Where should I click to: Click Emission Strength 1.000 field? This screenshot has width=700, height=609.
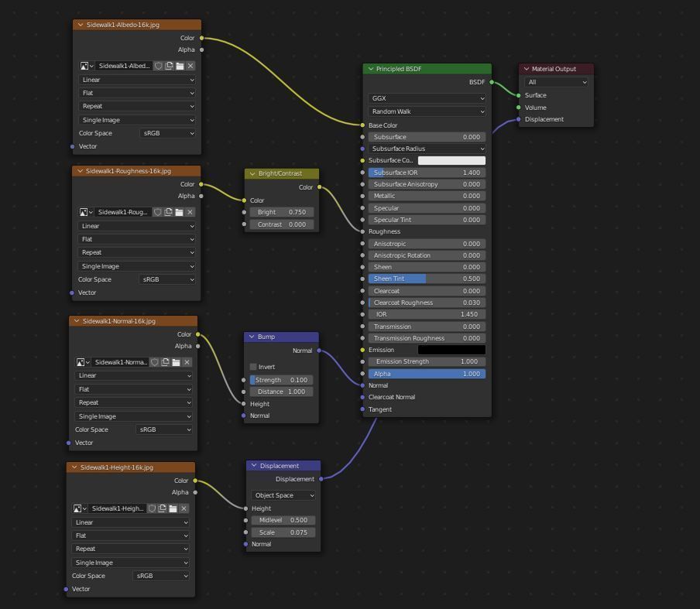[427, 361]
